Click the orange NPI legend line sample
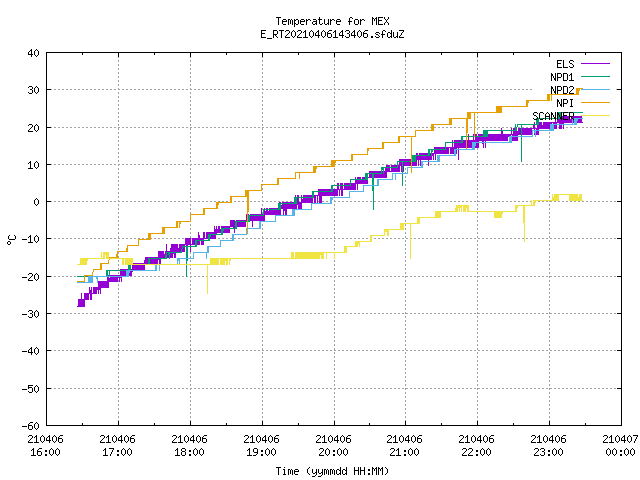 (x=595, y=102)
